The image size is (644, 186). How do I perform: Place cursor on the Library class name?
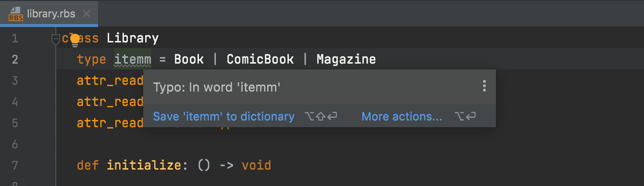click(x=133, y=38)
